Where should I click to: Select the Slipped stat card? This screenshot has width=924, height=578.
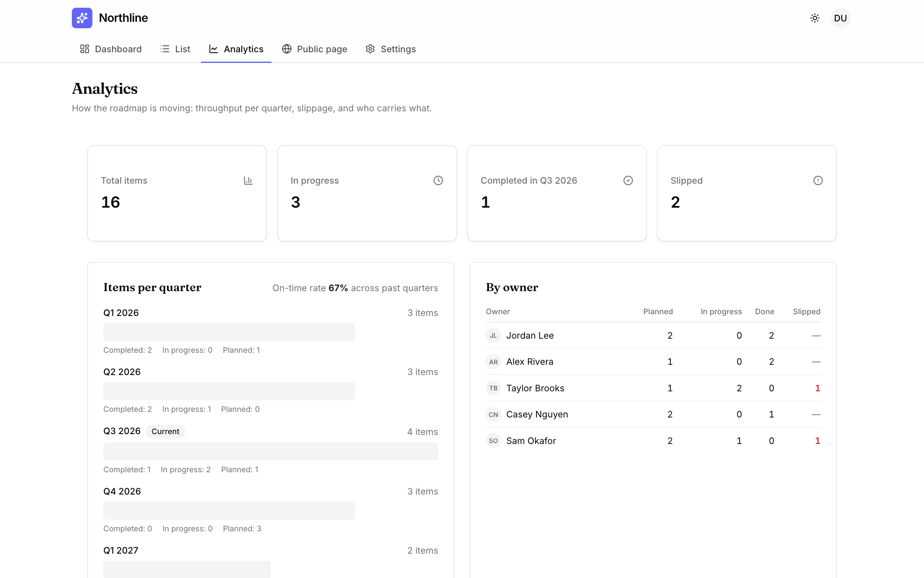747,193
